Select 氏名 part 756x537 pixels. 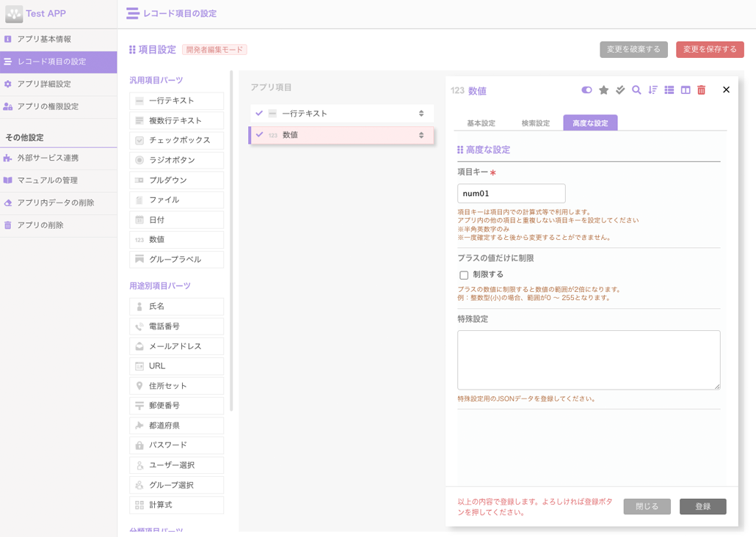coord(176,307)
